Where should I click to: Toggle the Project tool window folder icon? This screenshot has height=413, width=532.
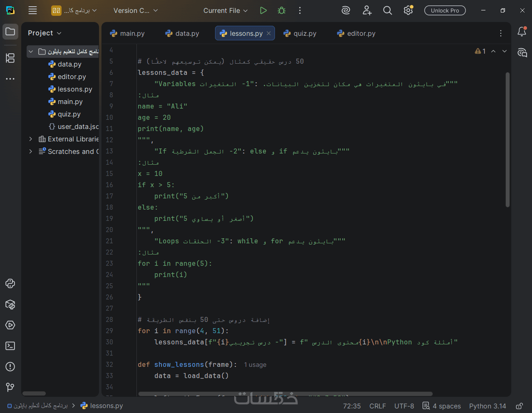(10, 32)
